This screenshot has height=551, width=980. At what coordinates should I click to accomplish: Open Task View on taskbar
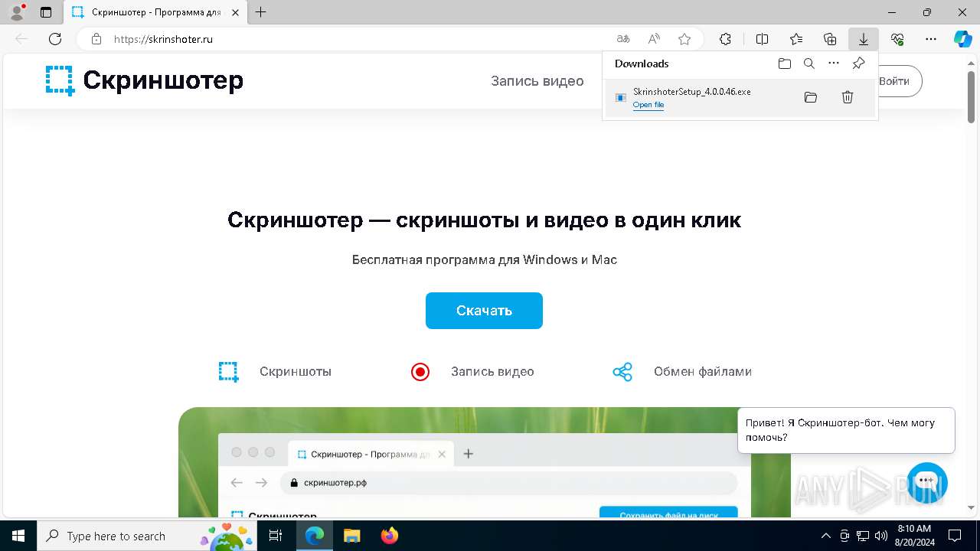point(276,536)
